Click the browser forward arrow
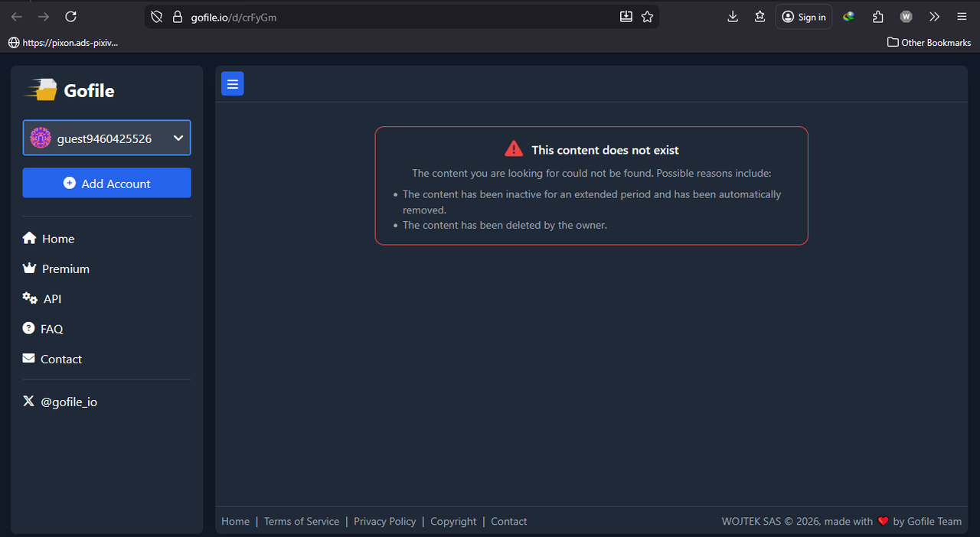Screen dimensions: 980x537 coord(44,17)
